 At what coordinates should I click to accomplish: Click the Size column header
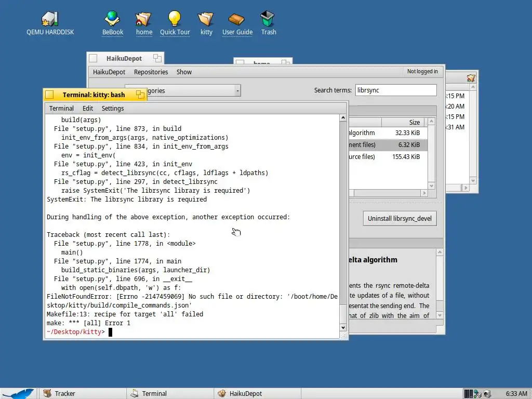click(403, 122)
